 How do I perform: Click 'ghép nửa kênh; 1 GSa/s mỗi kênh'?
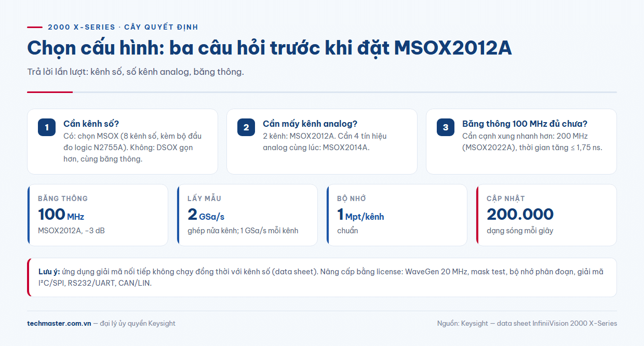(243, 231)
